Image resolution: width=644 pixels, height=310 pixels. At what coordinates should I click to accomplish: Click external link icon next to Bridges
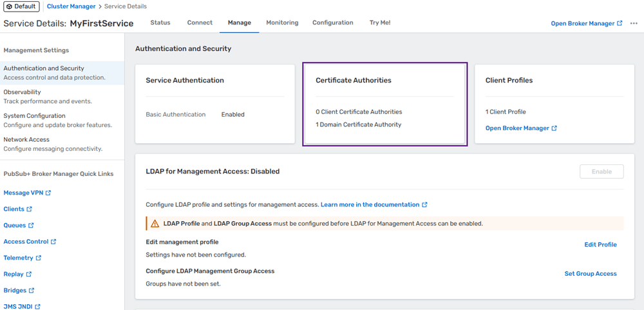31,291
